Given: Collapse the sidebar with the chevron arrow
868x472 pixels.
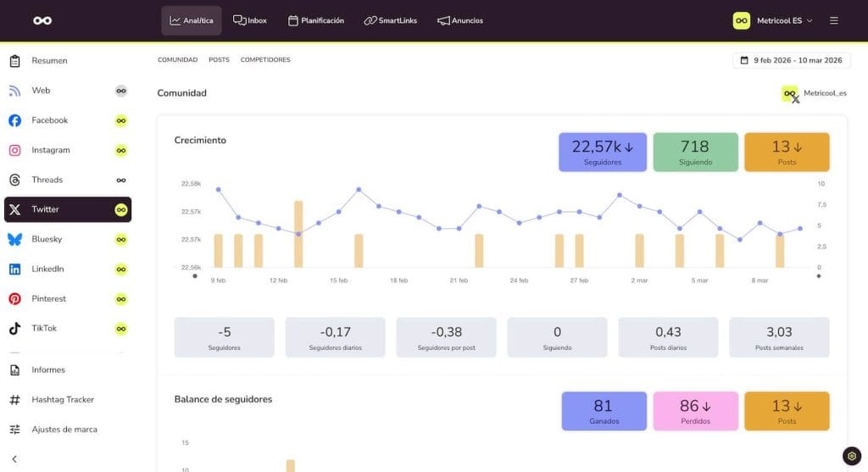Looking at the screenshot, I should tap(14, 458).
